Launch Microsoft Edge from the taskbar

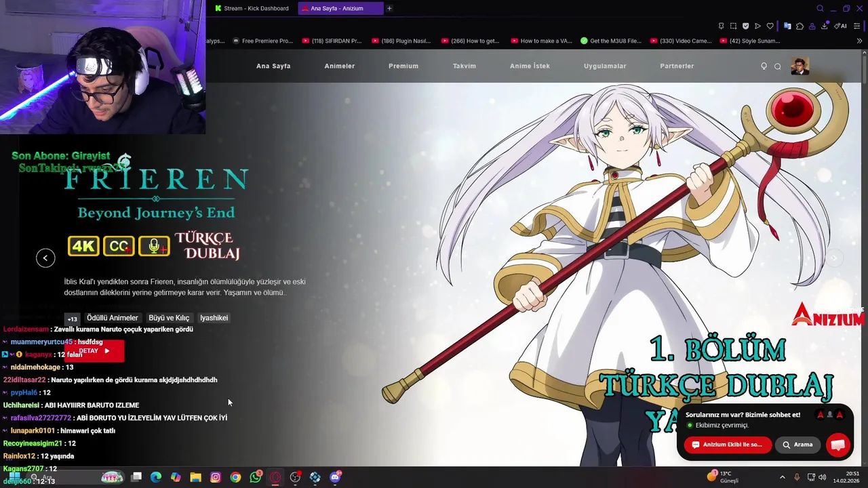pyautogui.click(x=156, y=477)
